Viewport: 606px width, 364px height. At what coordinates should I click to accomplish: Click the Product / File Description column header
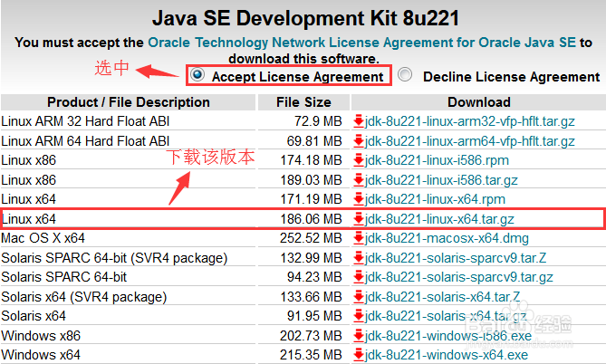(129, 102)
